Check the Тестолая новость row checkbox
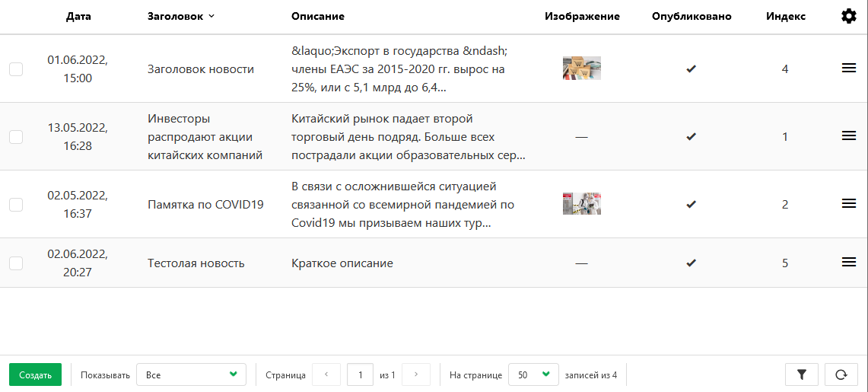The image size is (868, 392). click(16, 263)
